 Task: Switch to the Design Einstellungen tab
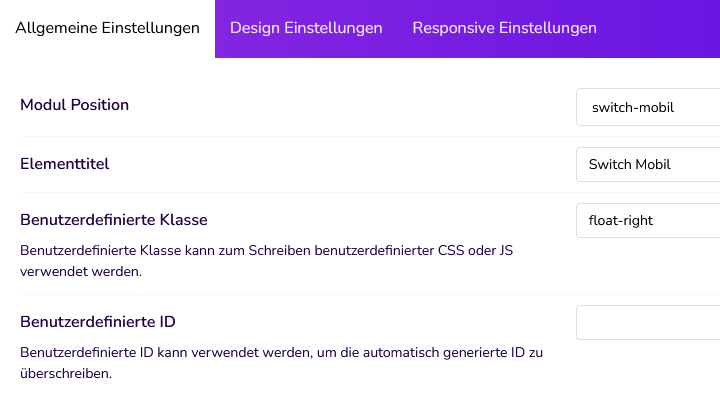[x=306, y=28]
